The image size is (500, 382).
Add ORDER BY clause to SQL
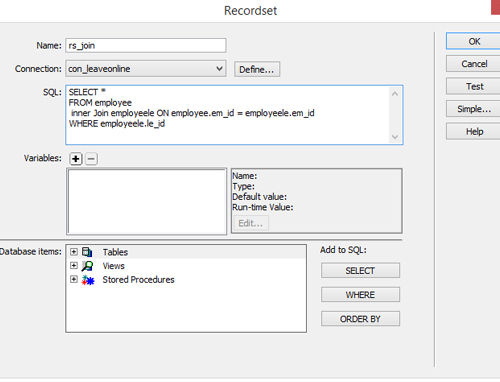coord(360,319)
